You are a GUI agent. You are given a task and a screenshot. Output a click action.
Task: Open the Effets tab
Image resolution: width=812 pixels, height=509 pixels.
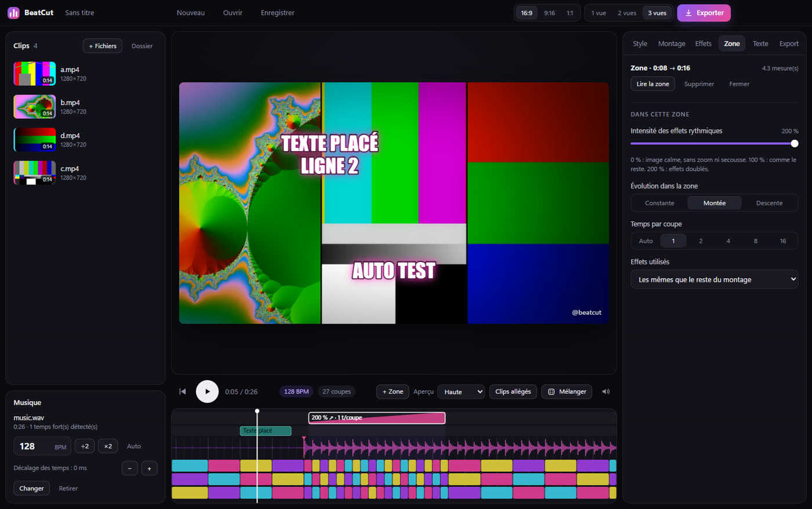(703, 43)
